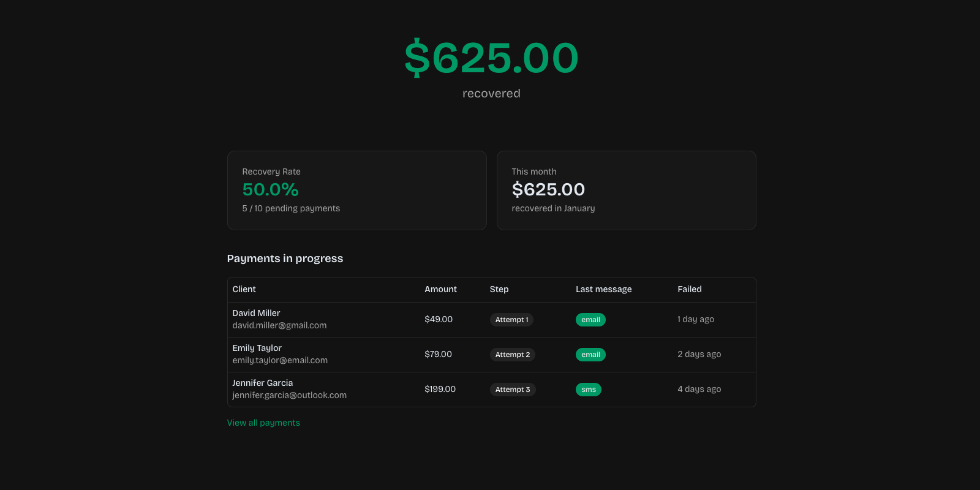The width and height of the screenshot is (980, 490).
Task: Click the Failed column header
Action: coord(690,289)
